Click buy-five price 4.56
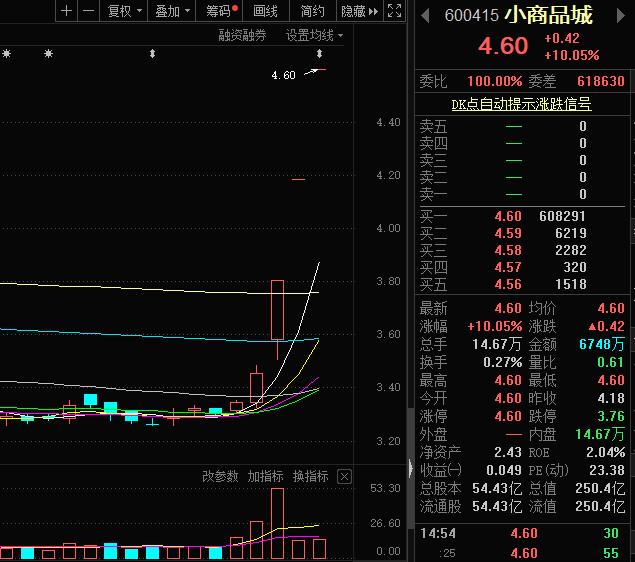The height and width of the screenshot is (562, 635). click(x=508, y=284)
